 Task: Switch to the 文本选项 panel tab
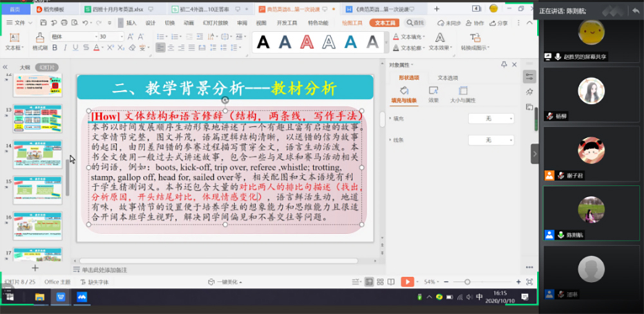448,77
